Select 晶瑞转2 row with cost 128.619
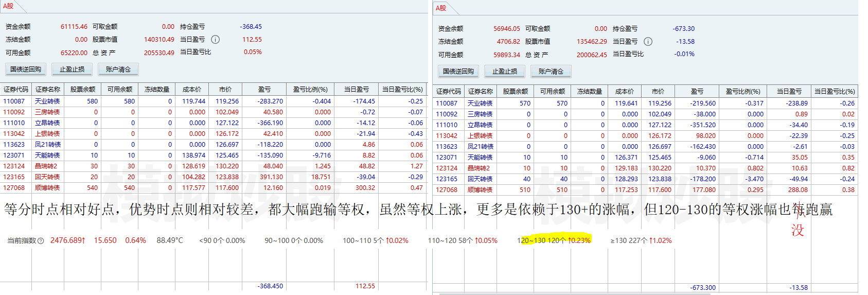Image resolution: width=868 pixels, height=295 pixels. pyautogui.click(x=46, y=166)
